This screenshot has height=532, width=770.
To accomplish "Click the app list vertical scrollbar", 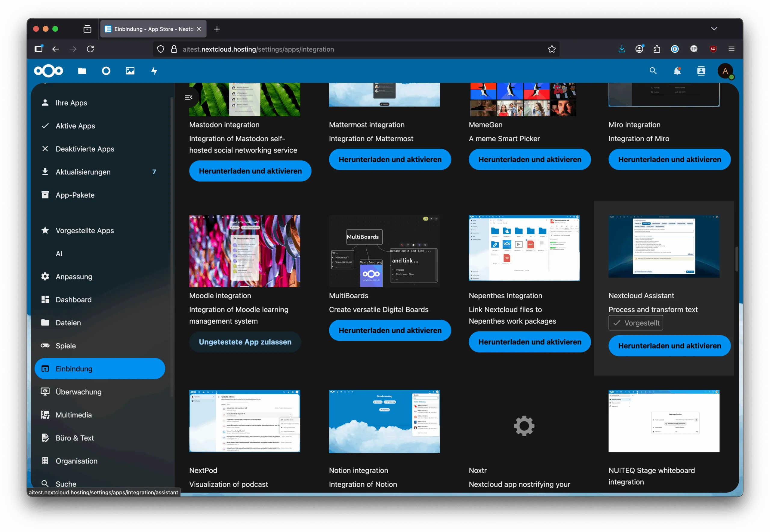I will (736, 259).
